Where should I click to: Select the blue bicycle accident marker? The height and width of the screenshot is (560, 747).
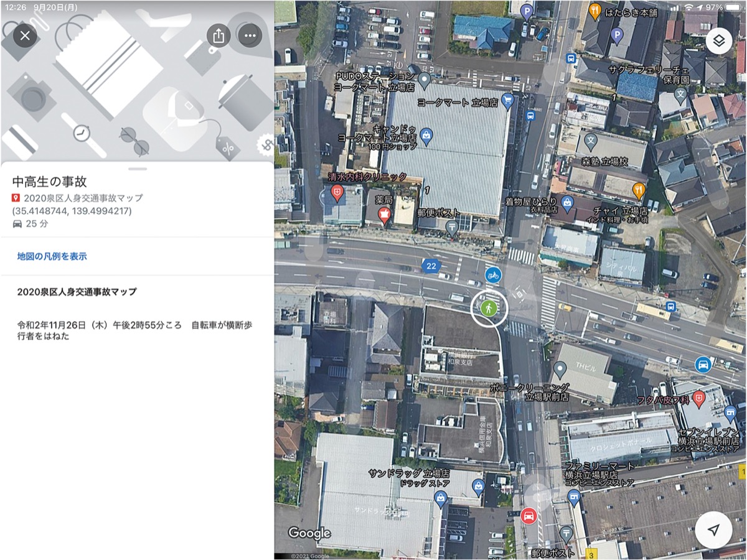pos(493,274)
